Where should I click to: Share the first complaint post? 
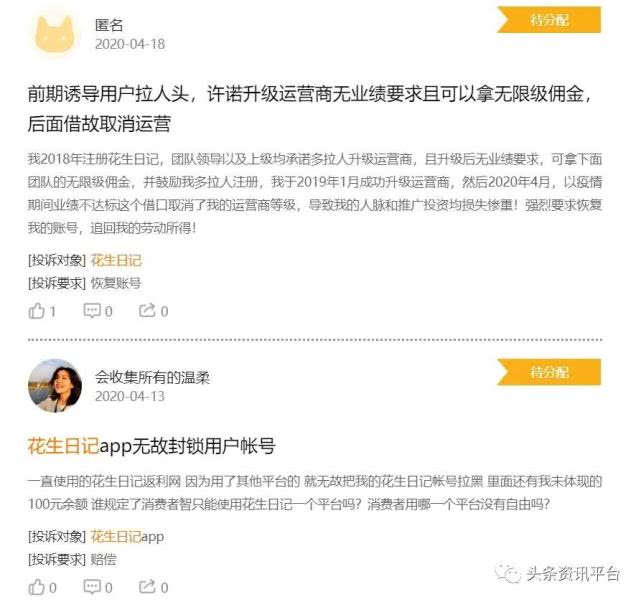147,311
